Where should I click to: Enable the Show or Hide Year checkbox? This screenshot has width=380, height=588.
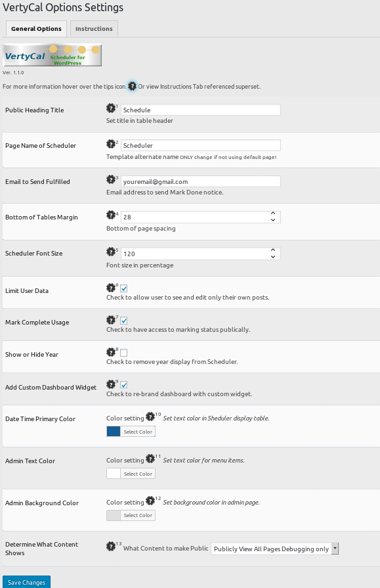[x=124, y=353]
